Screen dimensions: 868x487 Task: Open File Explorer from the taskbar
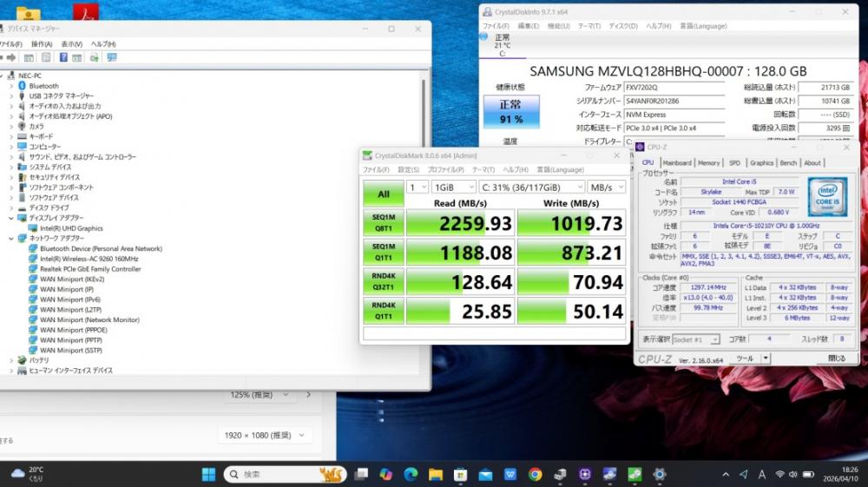pos(436,474)
